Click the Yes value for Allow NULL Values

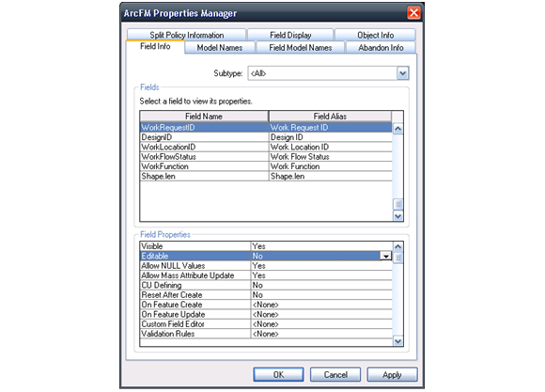(321, 265)
